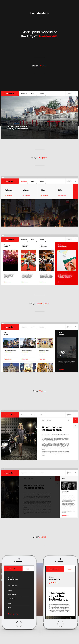Select the highlighted Experience tab in the About Amsterdam subpage

pyautogui.click(x=24, y=181)
